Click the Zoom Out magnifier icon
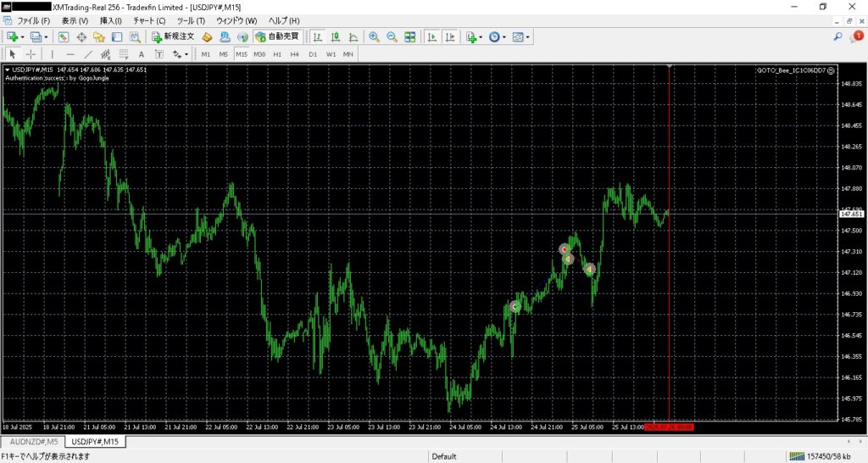This screenshot has width=868, height=463. point(392,37)
